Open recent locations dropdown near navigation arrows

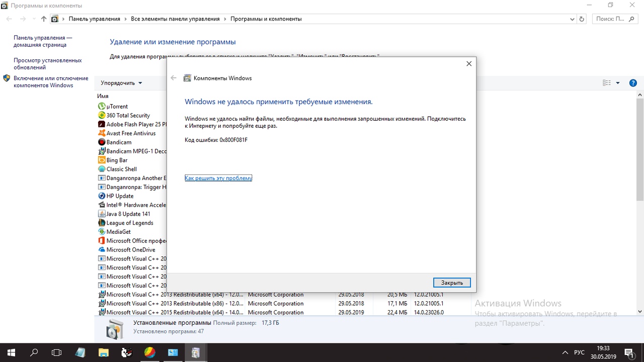(x=34, y=19)
